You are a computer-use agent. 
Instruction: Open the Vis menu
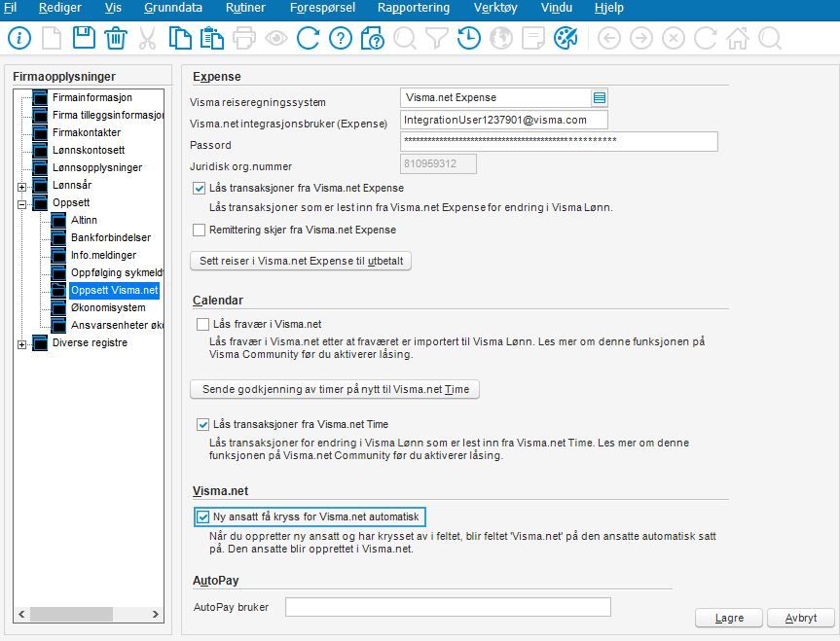tap(113, 8)
